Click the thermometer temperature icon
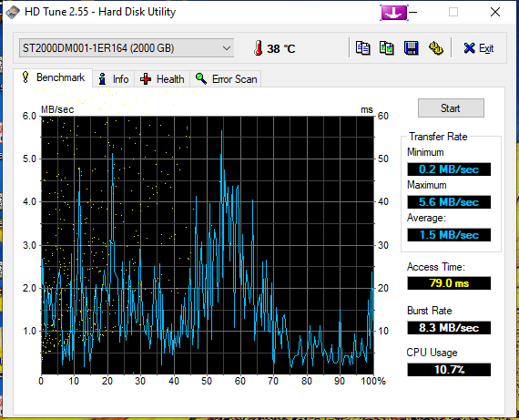519x420 pixels. (259, 48)
